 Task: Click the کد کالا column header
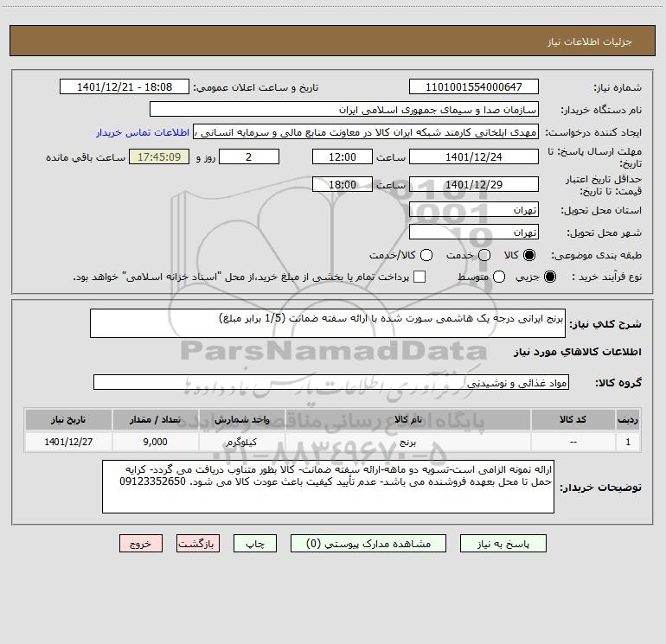573,419
